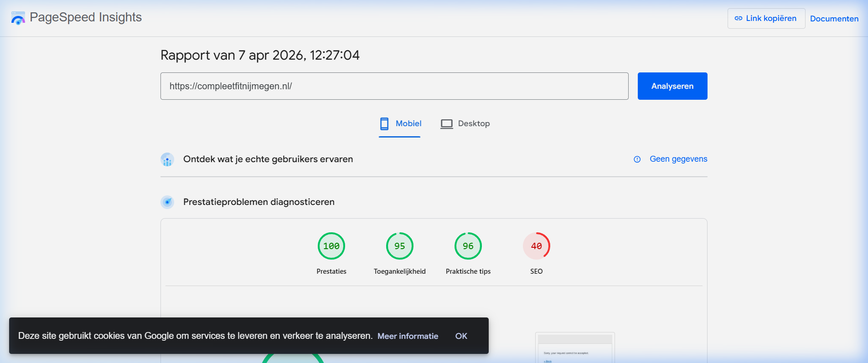Click the Toegankelijkheid label
The height and width of the screenshot is (363, 868).
pyautogui.click(x=400, y=271)
